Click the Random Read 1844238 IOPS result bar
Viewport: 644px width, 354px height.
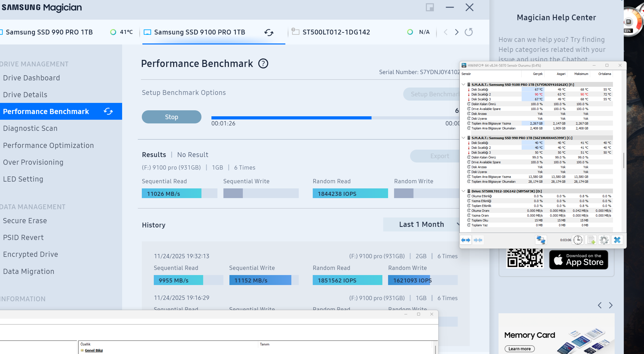(x=350, y=193)
